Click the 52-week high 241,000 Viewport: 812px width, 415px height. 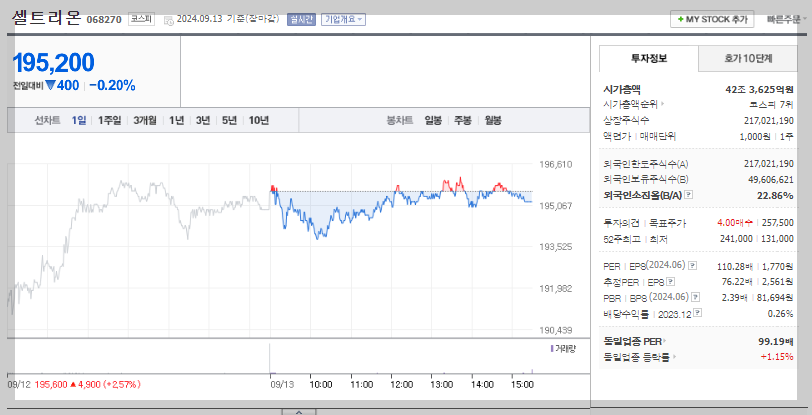pyautogui.click(x=736, y=239)
